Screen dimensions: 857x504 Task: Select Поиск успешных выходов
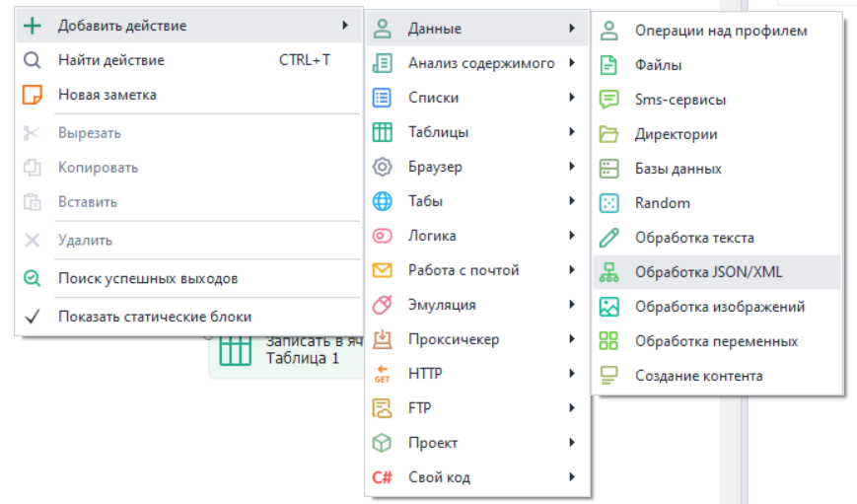[x=147, y=278]
